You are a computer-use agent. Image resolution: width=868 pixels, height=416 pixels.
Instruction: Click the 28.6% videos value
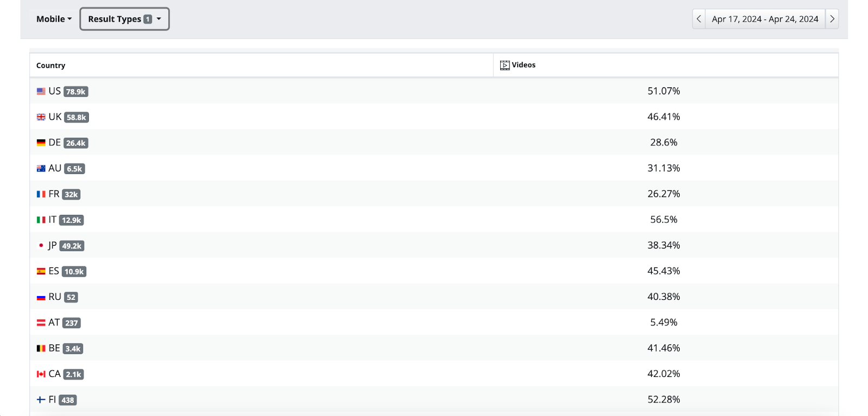664,143
